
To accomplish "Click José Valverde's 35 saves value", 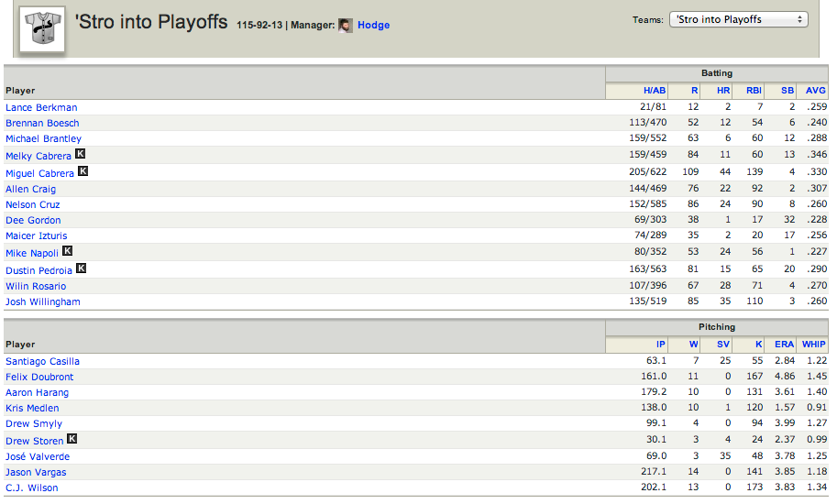I will click(725, 456).
